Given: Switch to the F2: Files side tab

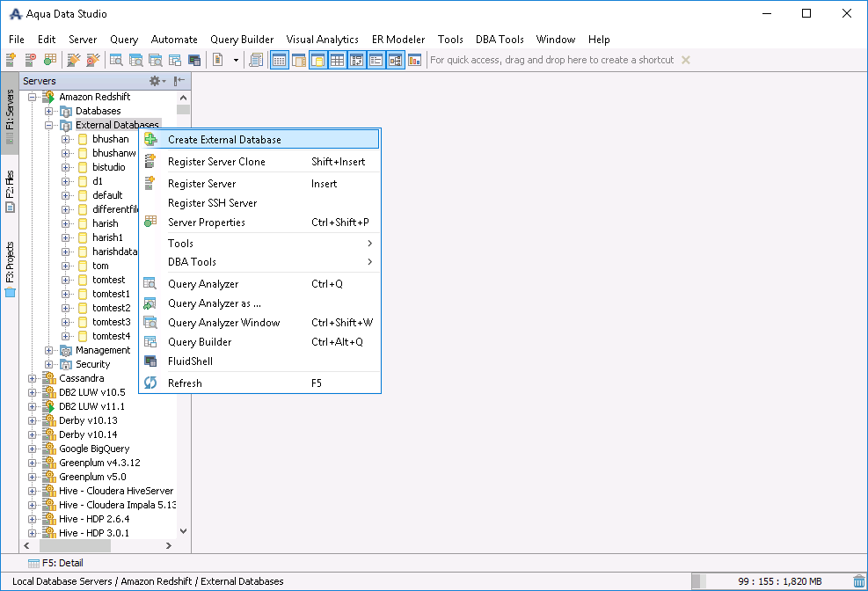Looking at the screenshot, I should 11,190.
